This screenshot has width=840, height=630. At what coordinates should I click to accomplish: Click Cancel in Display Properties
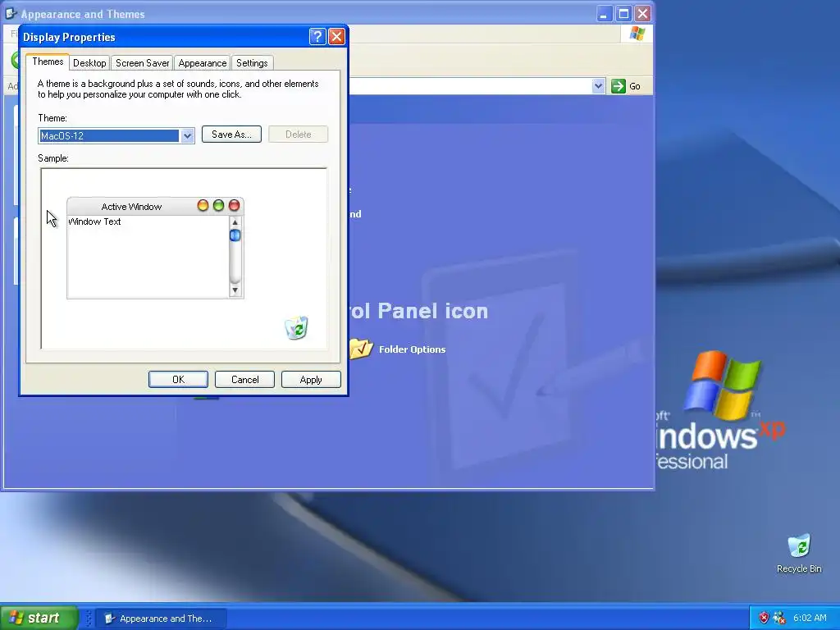244,379
